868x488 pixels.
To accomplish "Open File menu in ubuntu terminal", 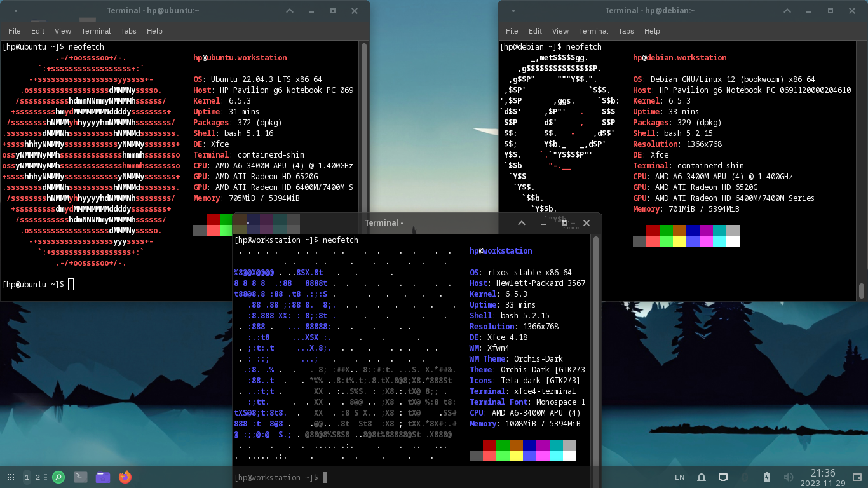I will tap(15, 31).
